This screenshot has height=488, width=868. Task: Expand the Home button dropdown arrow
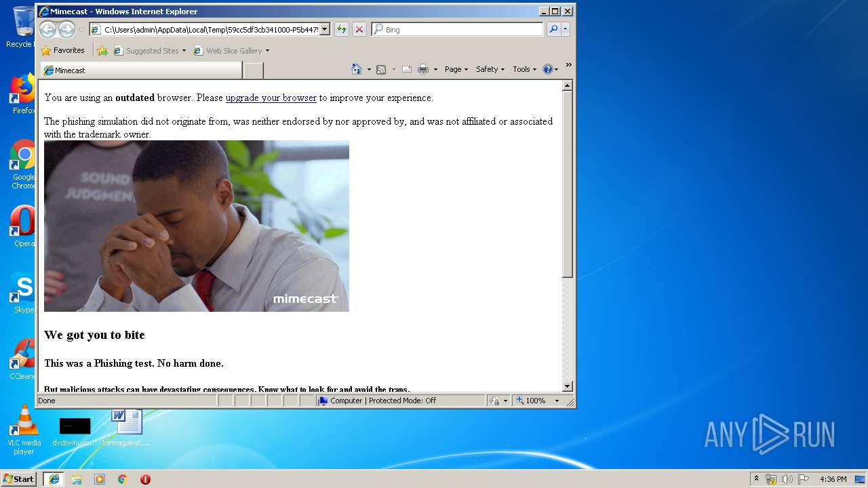tap(369, 69)
